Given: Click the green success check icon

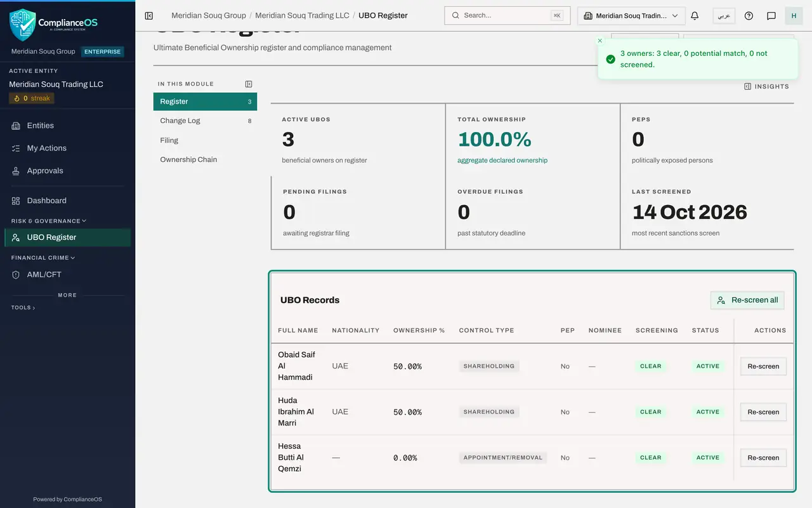Looking at the screenshot, I should click(610, 59).
